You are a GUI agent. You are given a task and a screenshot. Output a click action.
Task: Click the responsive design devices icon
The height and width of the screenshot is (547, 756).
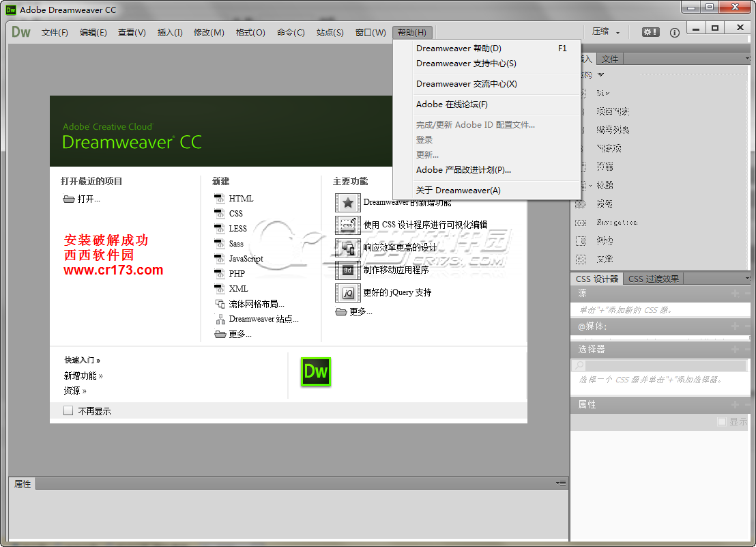(347, 248)
